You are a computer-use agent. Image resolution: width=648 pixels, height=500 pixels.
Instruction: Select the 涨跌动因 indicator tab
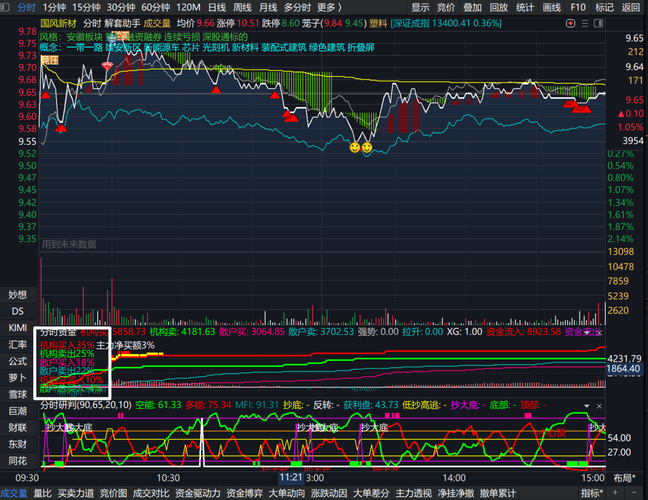329,493
